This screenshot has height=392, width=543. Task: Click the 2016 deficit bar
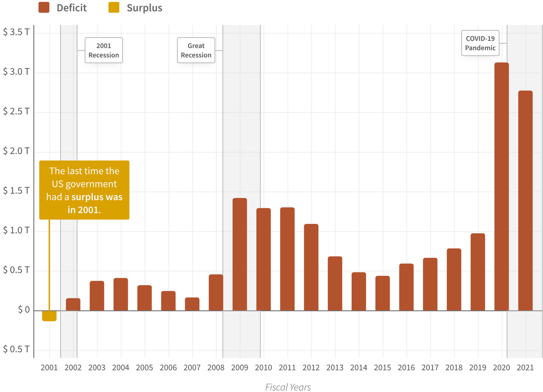tap(406, 287)
